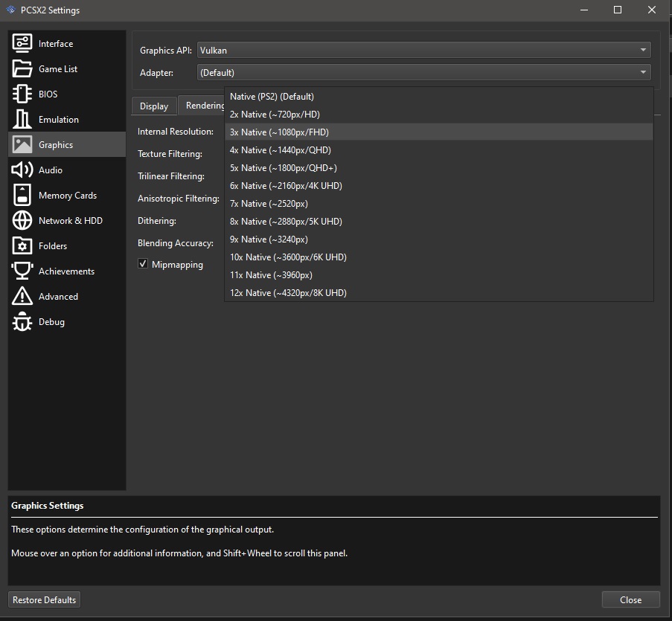The width and height of the screenshot is (672, 621).
Task: Open the Memory Cards label
Action: pos(68,196)
